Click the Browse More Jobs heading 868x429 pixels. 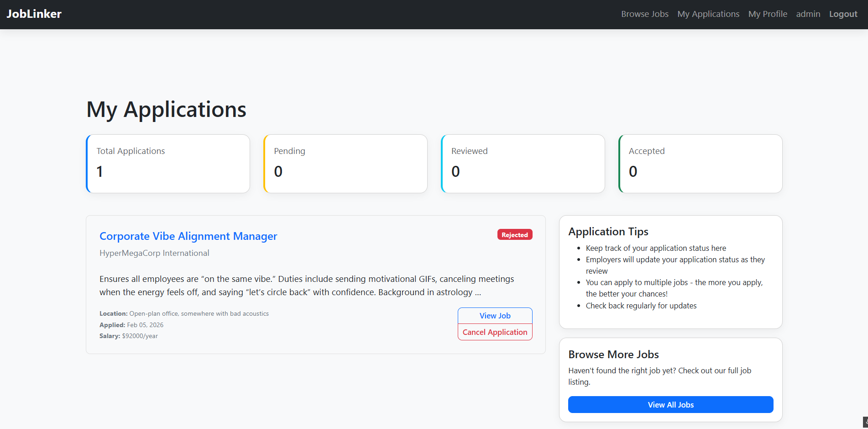[613, 355]
